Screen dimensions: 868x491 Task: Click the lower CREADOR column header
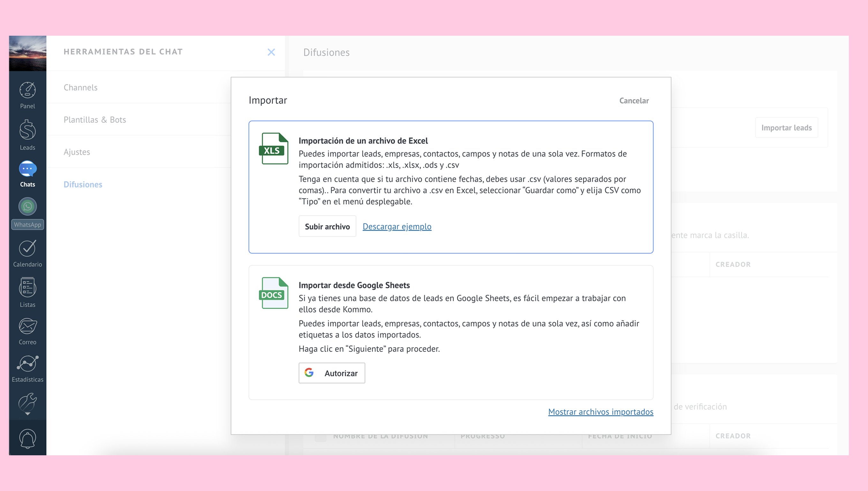click(733, 436)
